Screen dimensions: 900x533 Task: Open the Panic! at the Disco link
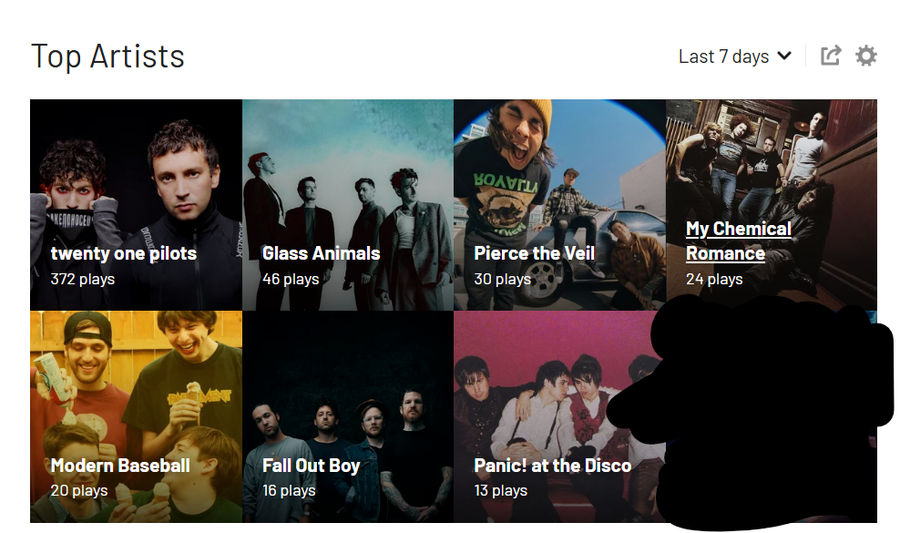[552, 465]
